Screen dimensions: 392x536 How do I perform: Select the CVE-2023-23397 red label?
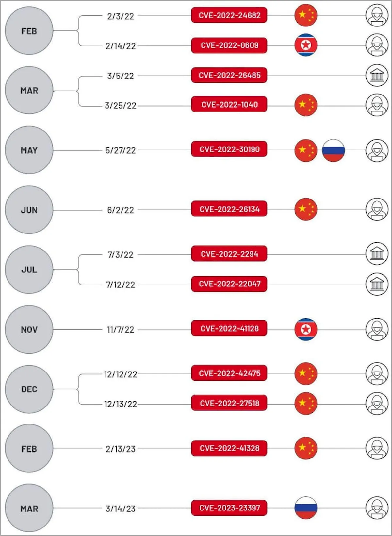coord(229,508)
